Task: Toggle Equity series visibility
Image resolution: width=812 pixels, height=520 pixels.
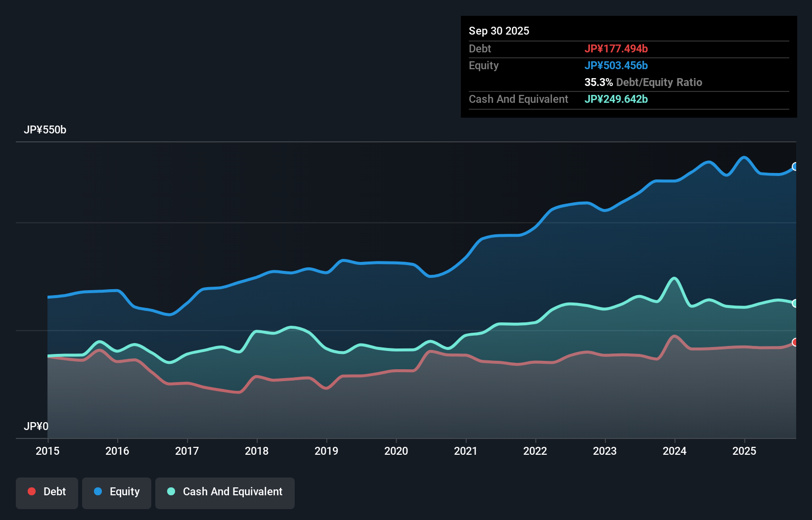Action: tap(116, 492)
